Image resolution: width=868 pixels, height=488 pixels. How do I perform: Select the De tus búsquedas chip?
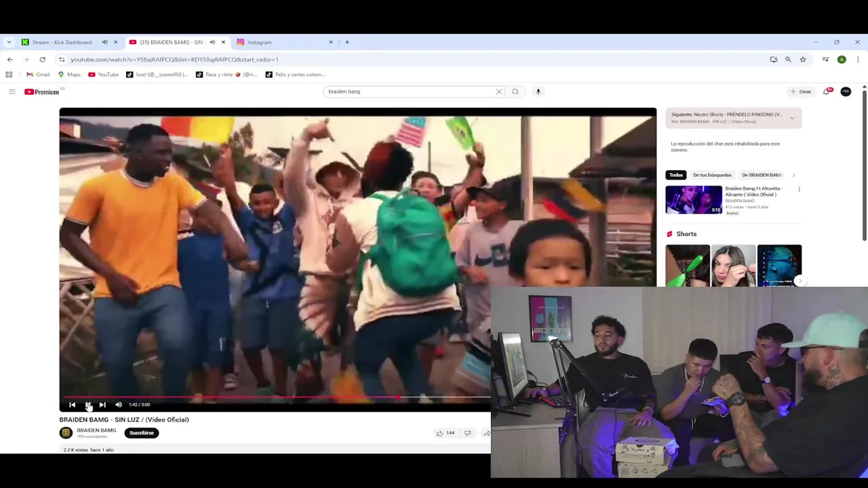point(712,175)
